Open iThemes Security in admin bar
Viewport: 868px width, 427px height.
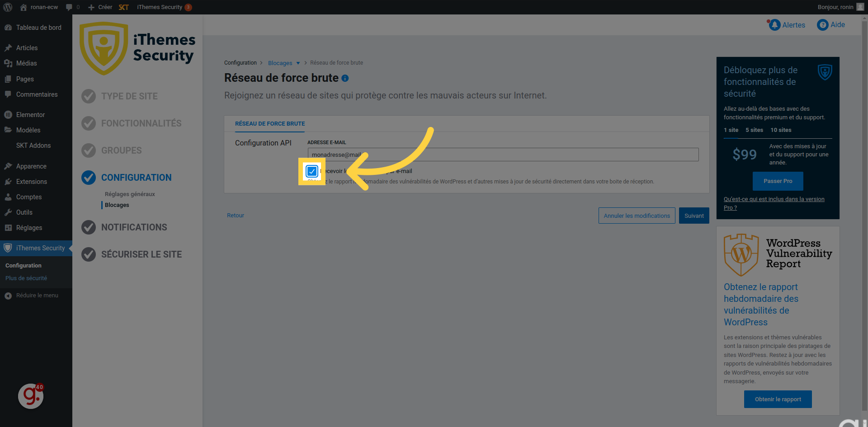pos(165,7)
